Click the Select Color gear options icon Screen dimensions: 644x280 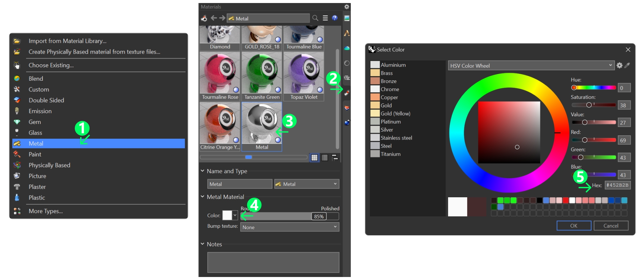[x=620, y=65]
